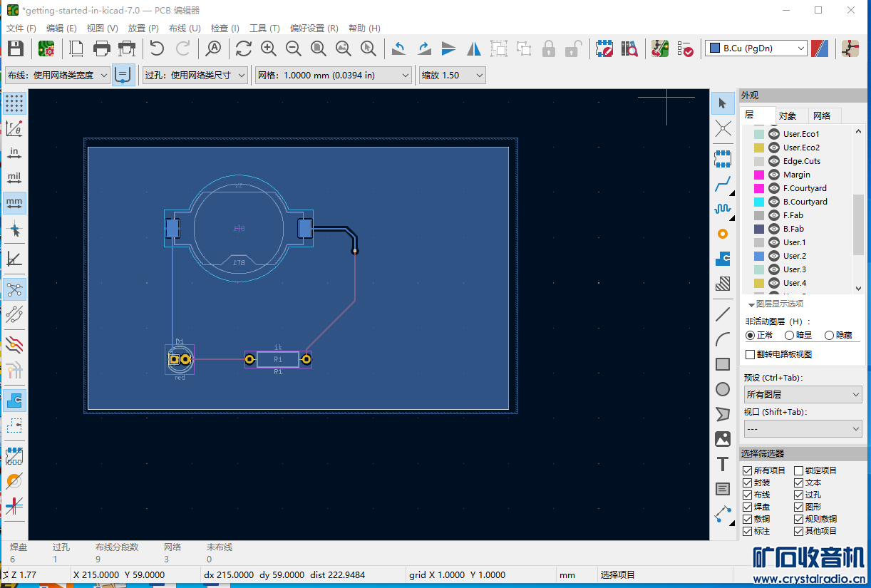
Task: Select the Draw circle tool
Action: [723, 389]
